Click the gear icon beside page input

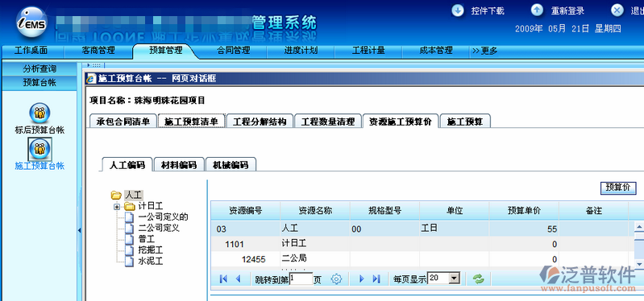[336, 279]
